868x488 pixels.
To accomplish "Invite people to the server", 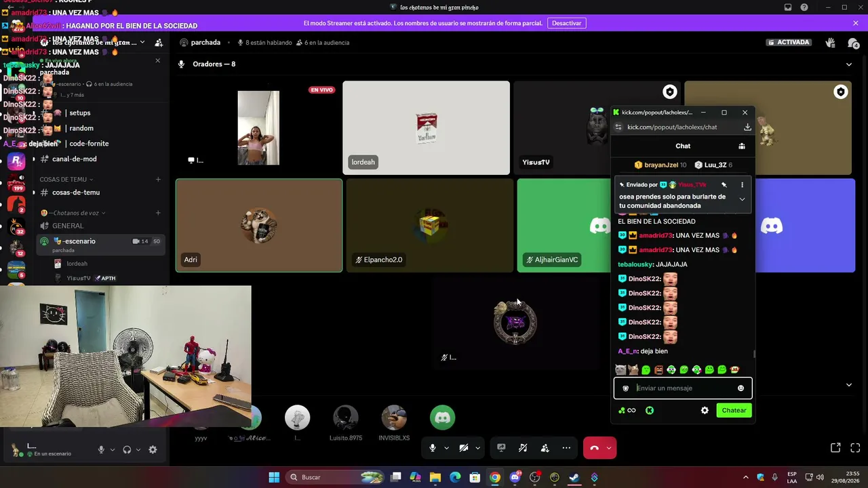I will (x=159, y=43).
